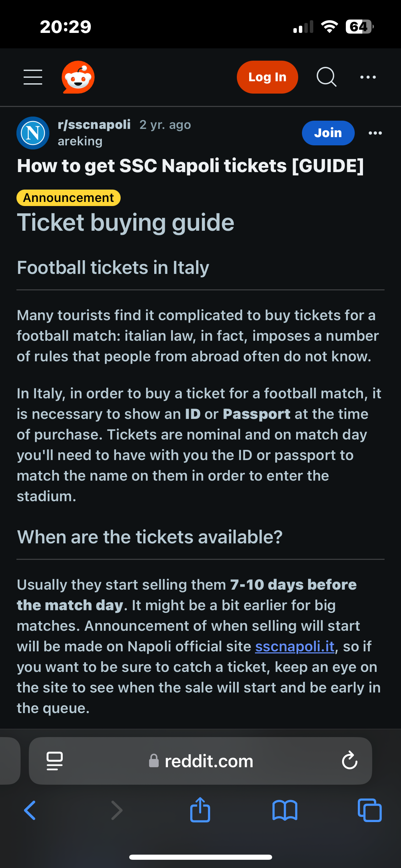Image resolution: width=401 pixels, height=868 pixels.
Task: Open post options three-dot menu
Action: tap(375, 133)
